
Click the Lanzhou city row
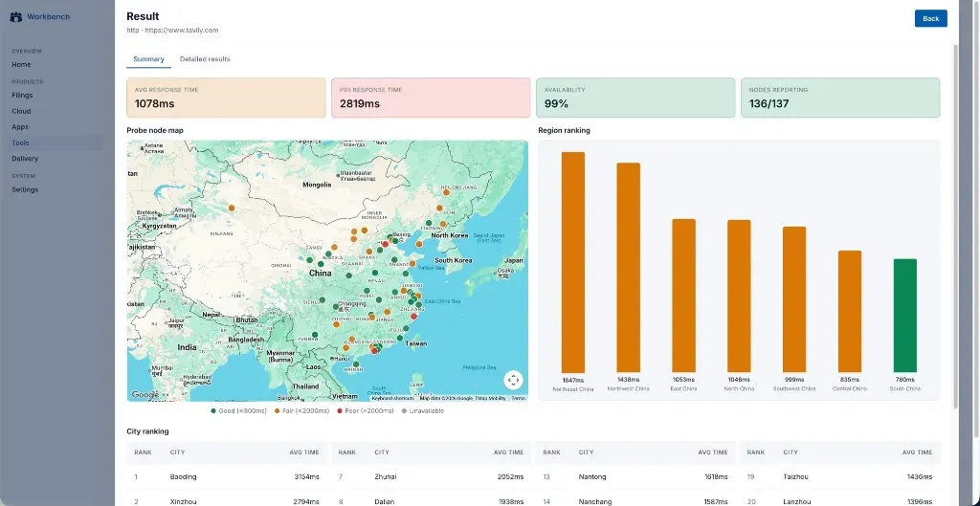coord(840,498)
